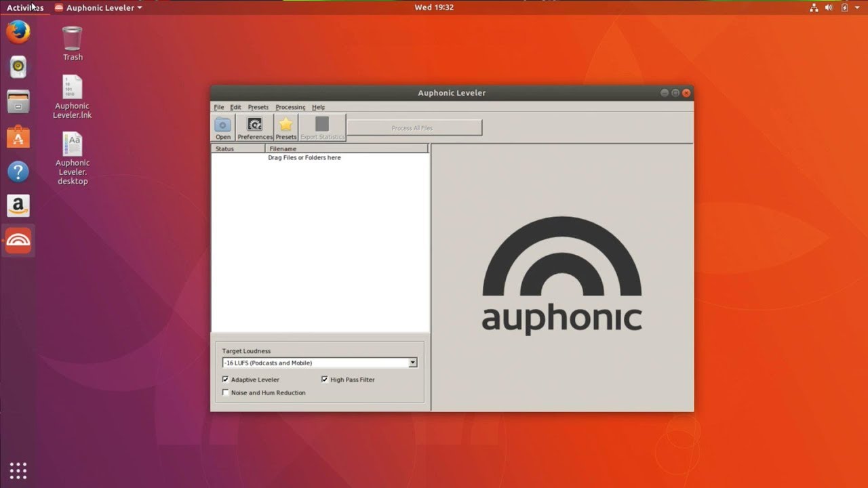
Task: Click the Status column header
Action: (x=238, y=148)
